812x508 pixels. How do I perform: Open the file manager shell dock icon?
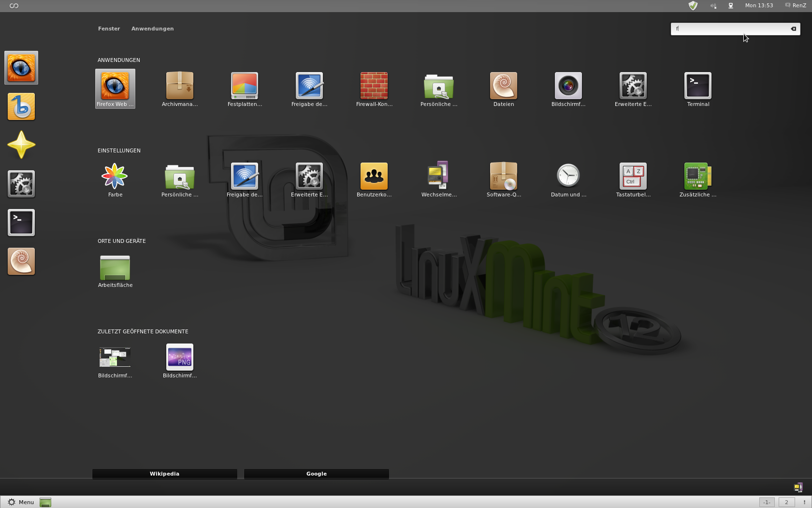click(21, 261)
